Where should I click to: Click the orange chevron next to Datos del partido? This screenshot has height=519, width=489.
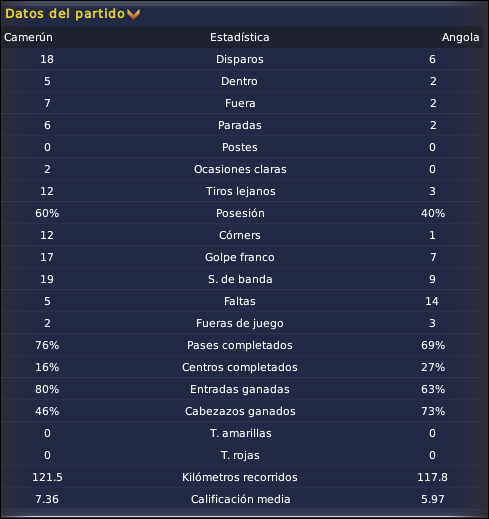coord(133,14)
